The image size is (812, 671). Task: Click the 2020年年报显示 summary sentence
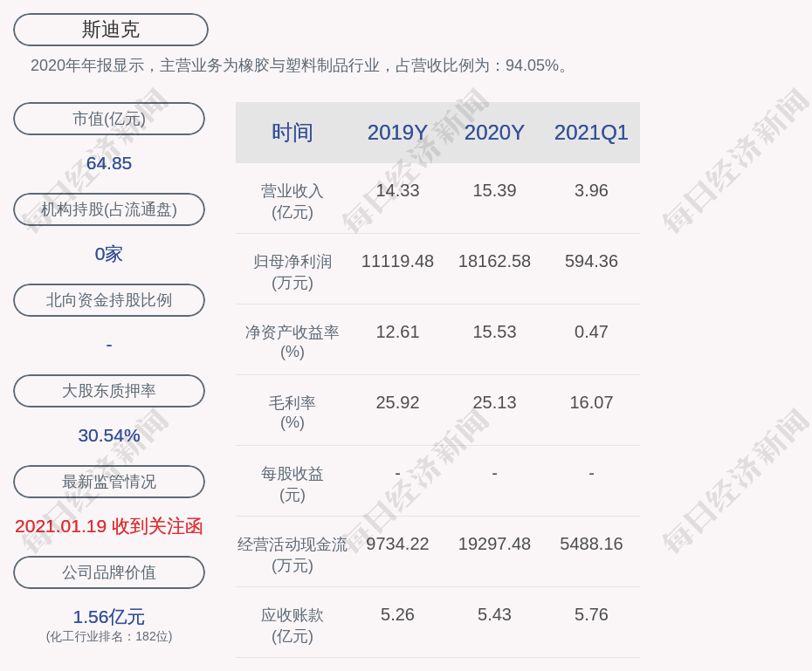[x=299, y=65]
